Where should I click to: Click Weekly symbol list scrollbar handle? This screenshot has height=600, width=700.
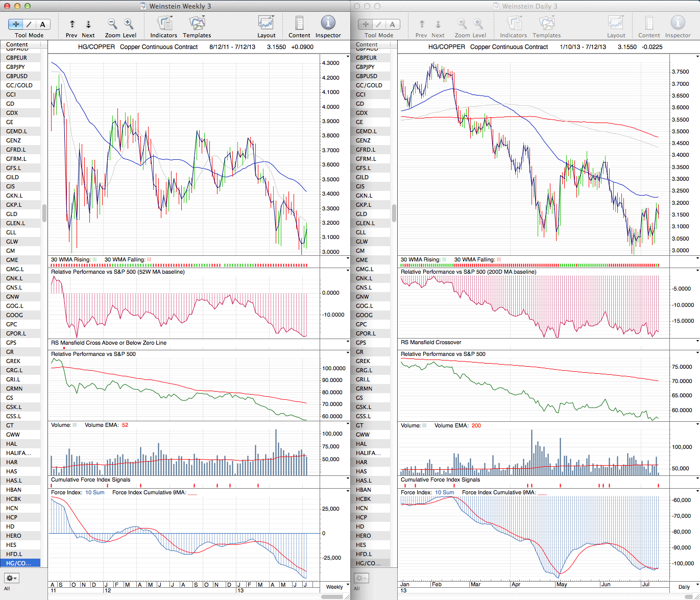pos(44,213)
